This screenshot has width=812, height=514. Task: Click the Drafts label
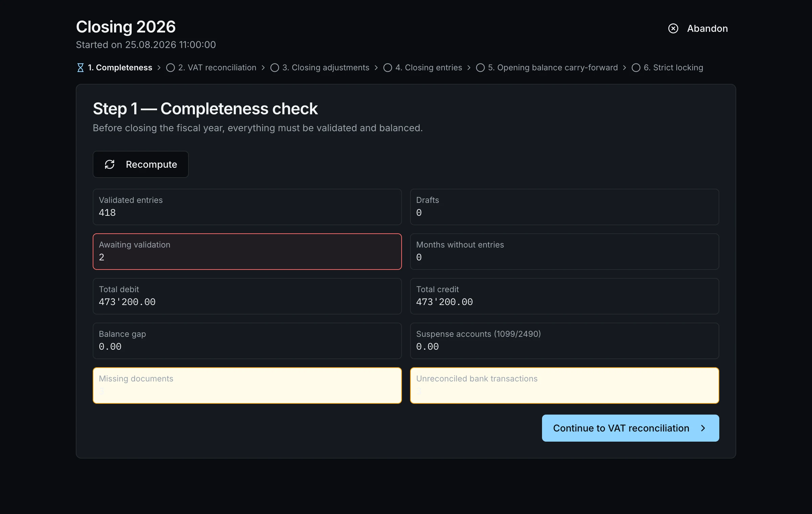428,200
